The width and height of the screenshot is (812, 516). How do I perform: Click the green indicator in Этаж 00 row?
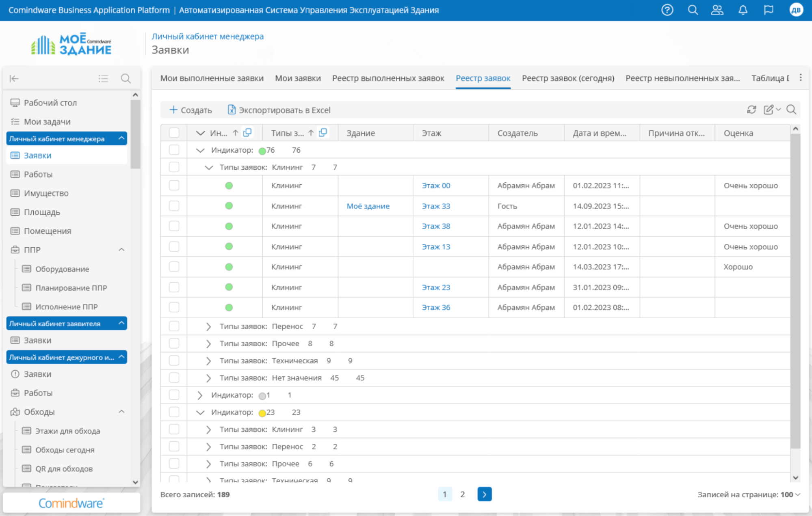(x=229, y=186)
